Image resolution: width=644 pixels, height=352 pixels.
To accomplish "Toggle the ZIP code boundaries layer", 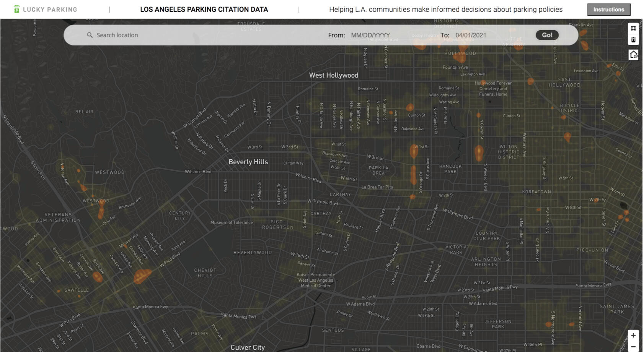I will (x=633, y=55).
